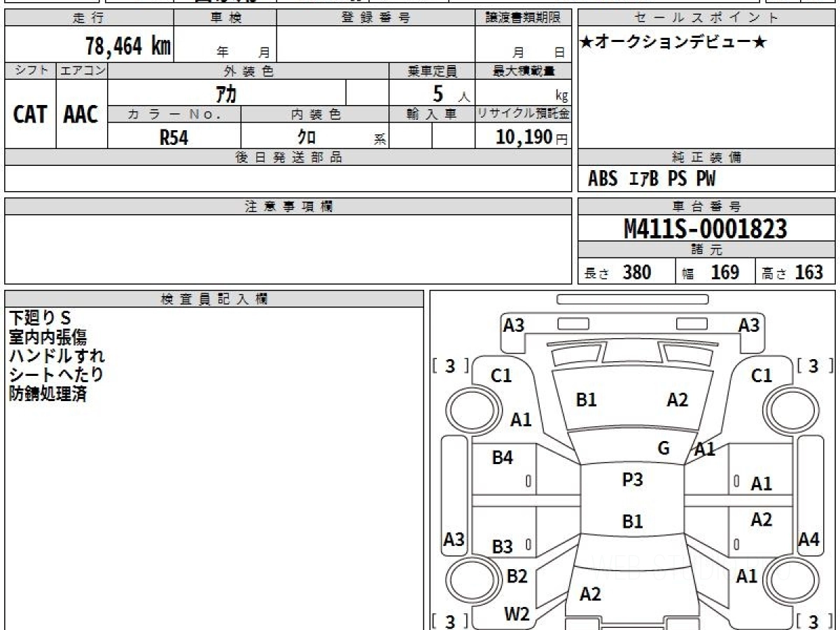
Task: Click the エアコン header cell
Action: [82, 71]
